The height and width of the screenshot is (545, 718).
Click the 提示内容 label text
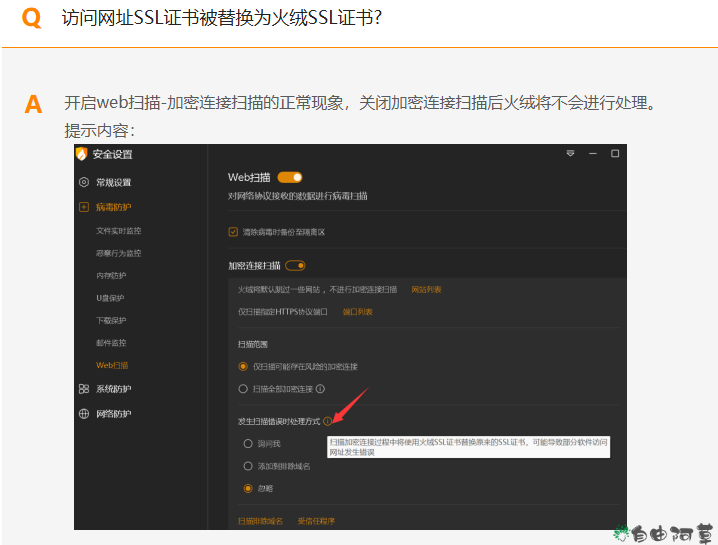[x=99, y=131]
